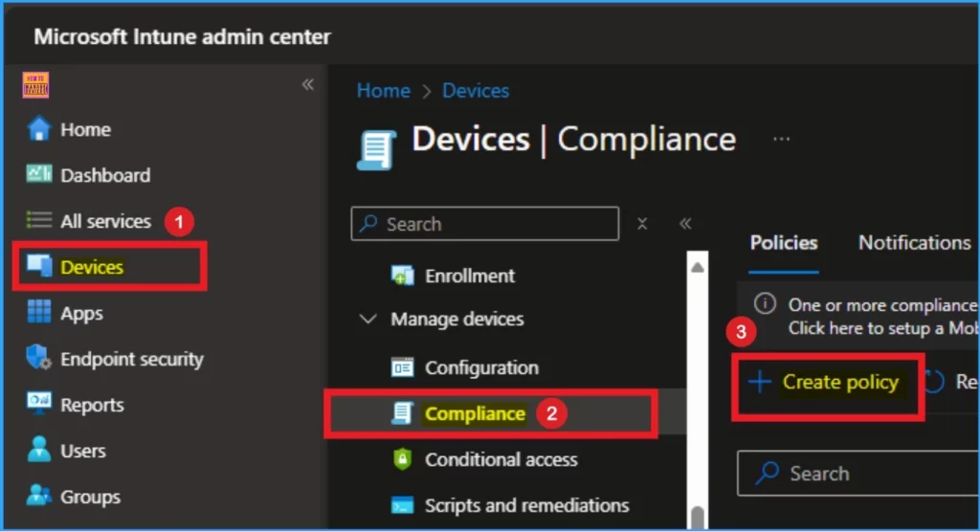Image resolution: width=980 pixels, height=531 pixels.
Task: Select Devices in the sidebar
Action: click(x=92, y=267)
